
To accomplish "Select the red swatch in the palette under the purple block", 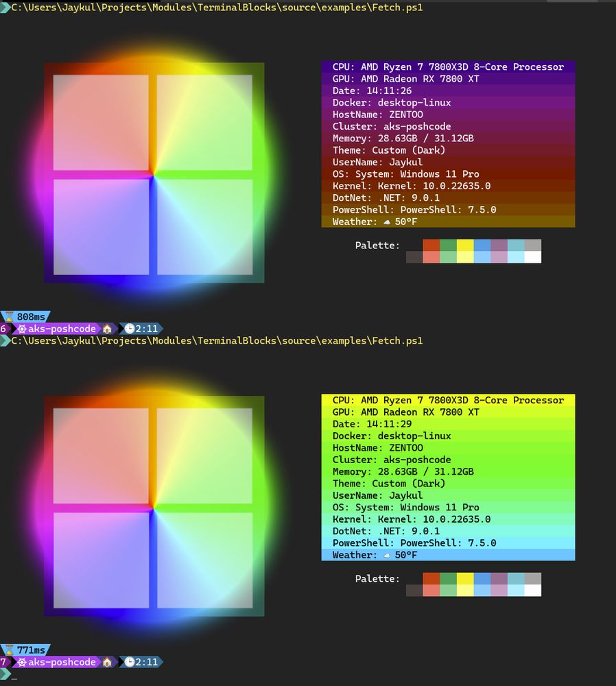I will point(431,245).
